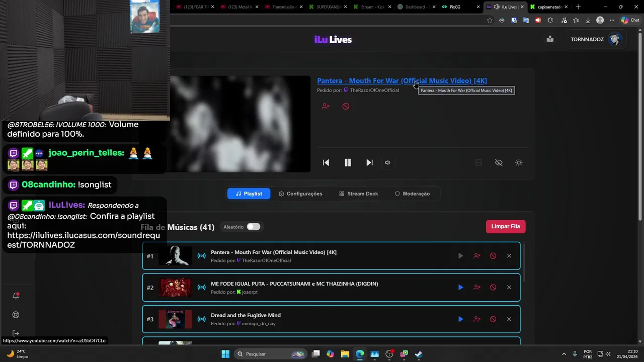644x362 pixels.
Task: Play ME FODE IGUAL PUTA queue item
Action: pyautogui.click(x=460, y=288)
